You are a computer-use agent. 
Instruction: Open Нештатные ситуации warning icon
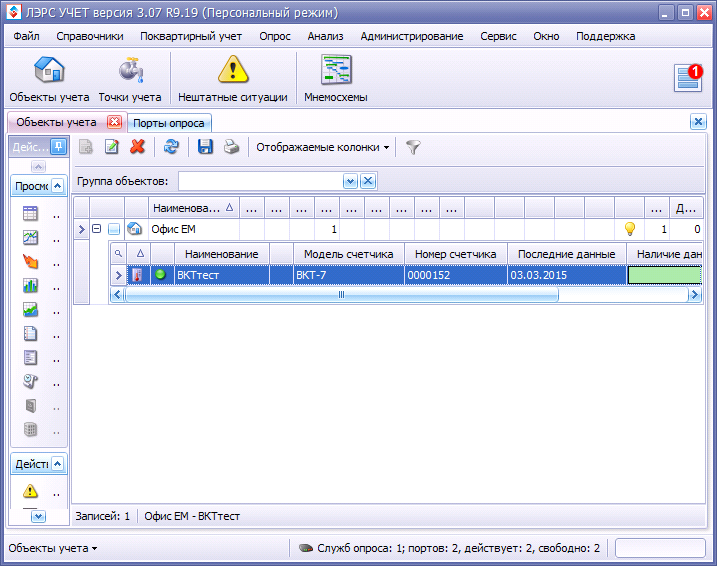point(233,79)
